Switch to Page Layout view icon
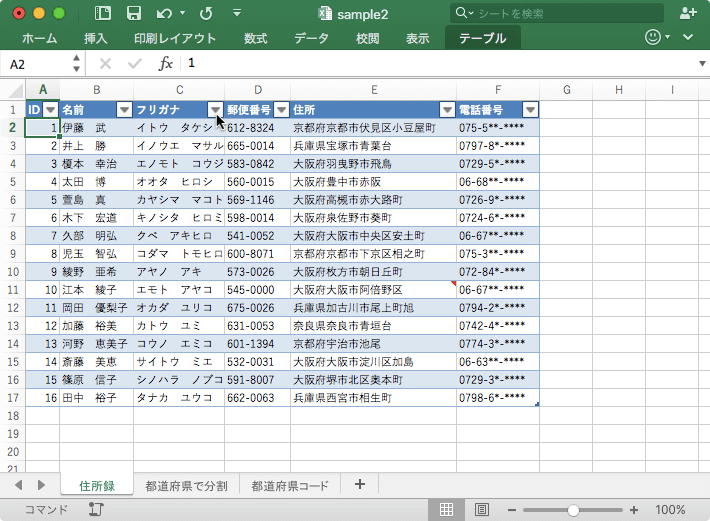 click(482, 510)
